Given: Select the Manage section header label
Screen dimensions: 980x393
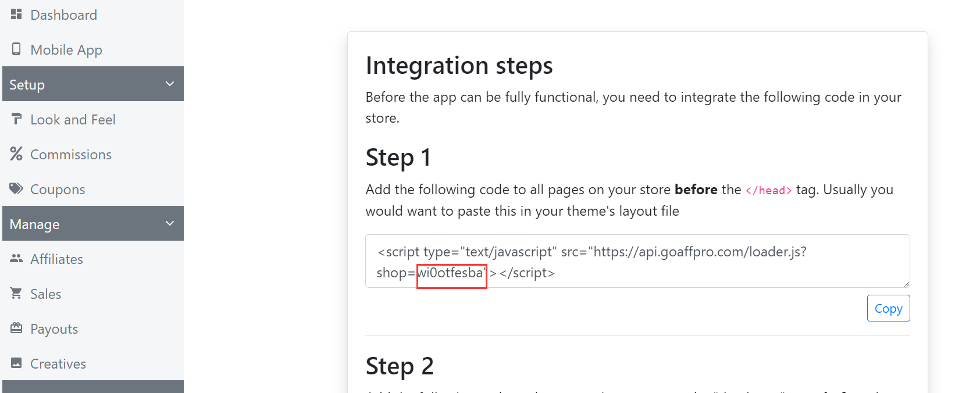Looking at the screenshot, I should pos(35,224).
